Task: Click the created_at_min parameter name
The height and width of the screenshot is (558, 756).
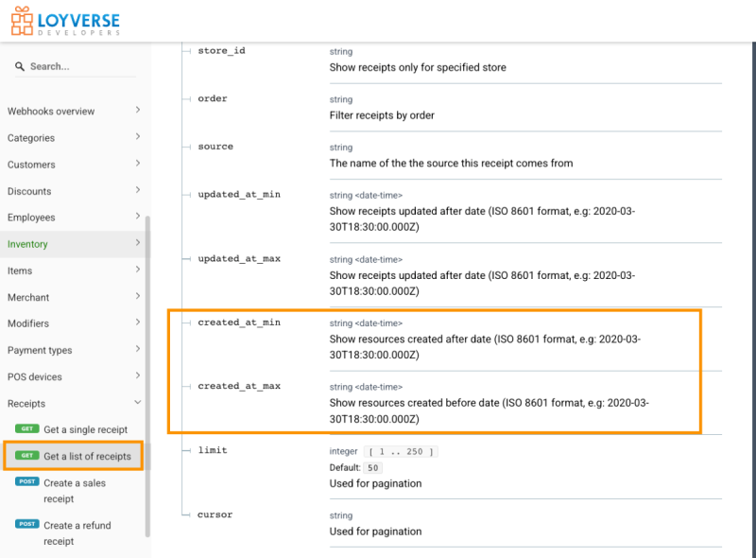Action: 239,323
